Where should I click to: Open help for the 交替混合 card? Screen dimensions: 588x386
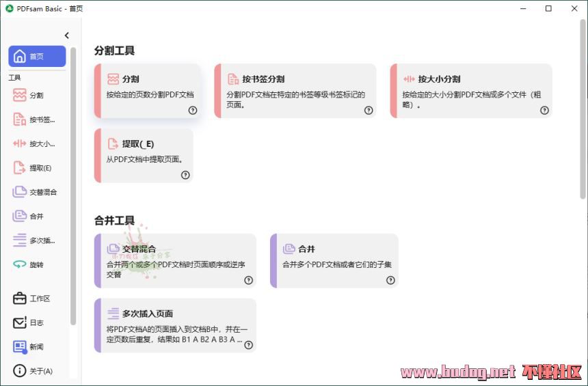click(249, 280)
